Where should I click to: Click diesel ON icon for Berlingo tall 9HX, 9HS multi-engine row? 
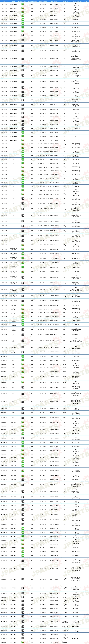pyautogui.click(x=23, y=59)
